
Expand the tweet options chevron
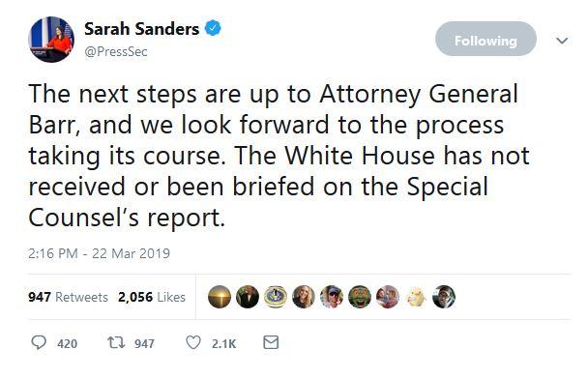coord(562,40)
